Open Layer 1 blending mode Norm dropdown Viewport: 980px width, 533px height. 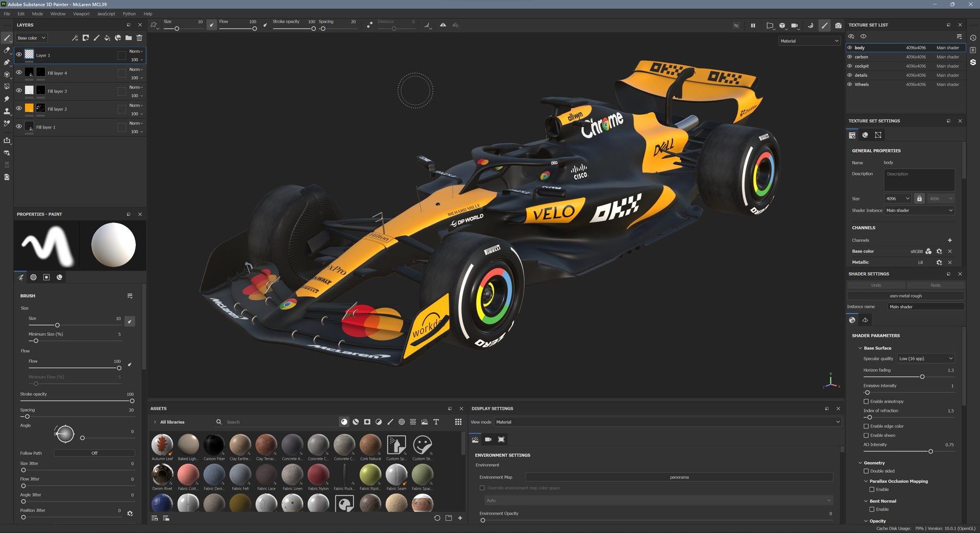[x=136, y=51]
